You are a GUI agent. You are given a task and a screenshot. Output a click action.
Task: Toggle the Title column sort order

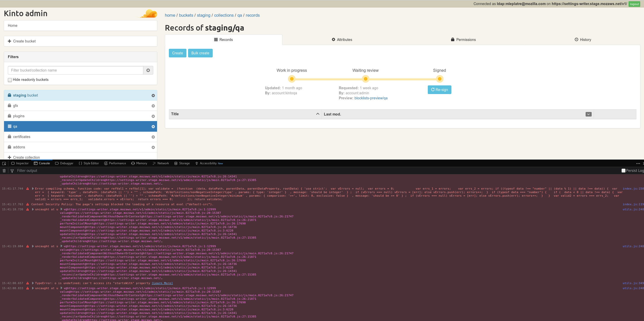(318, 114)
